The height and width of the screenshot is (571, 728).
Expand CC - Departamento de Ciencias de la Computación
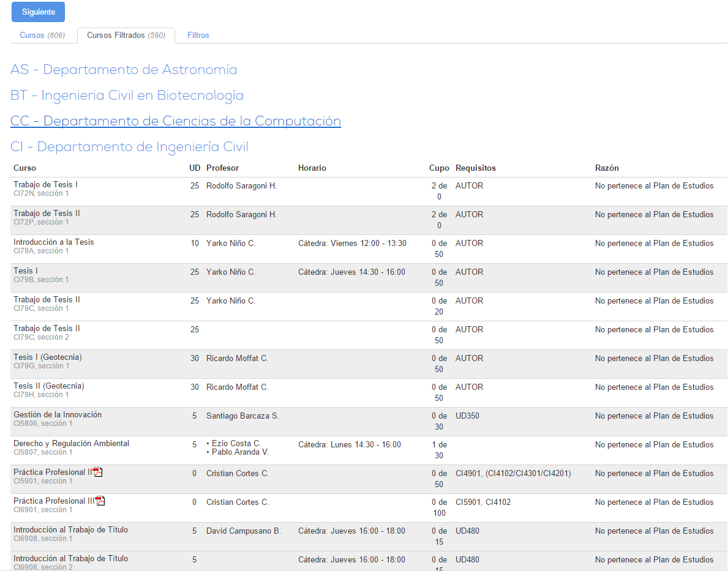coord(175,121)
